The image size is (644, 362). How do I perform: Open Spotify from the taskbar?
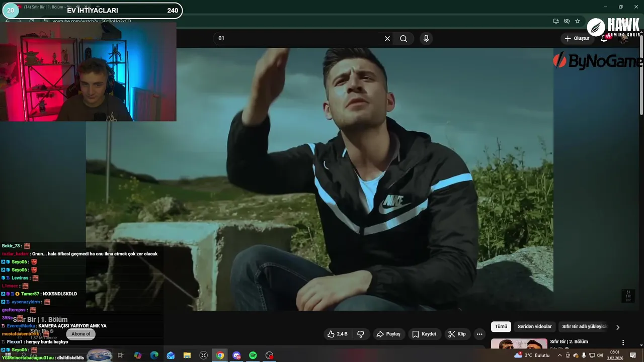coord(253,355)
